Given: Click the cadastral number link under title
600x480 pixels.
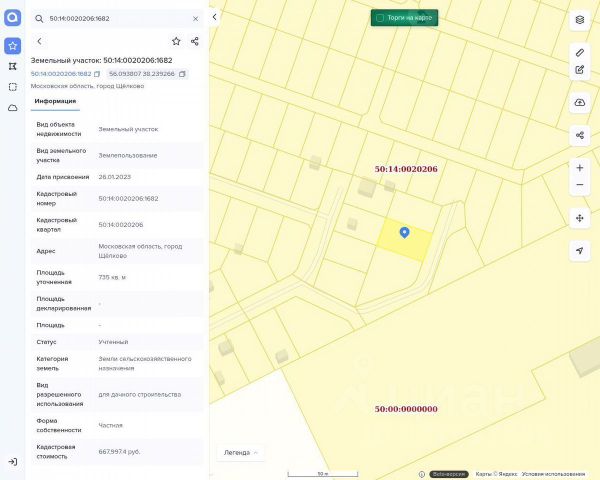Looking at the screenshot, I should point(61,74).
